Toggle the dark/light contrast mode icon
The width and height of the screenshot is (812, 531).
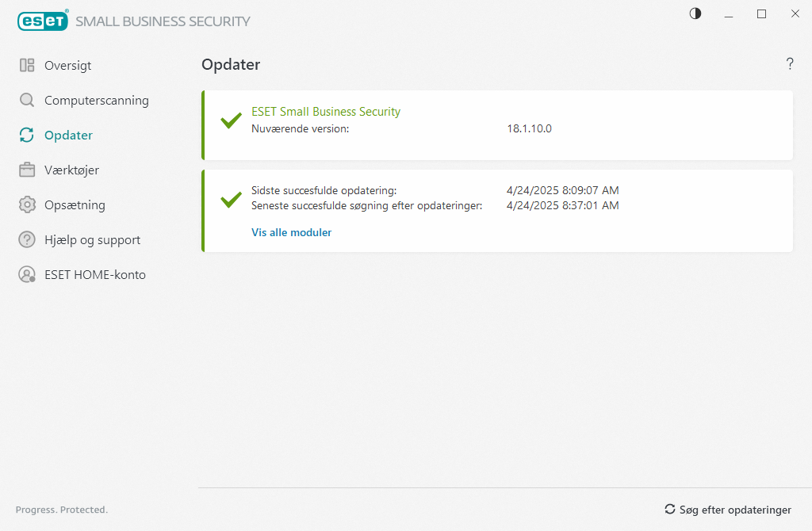pyautogui.click(x=695, y=14)
